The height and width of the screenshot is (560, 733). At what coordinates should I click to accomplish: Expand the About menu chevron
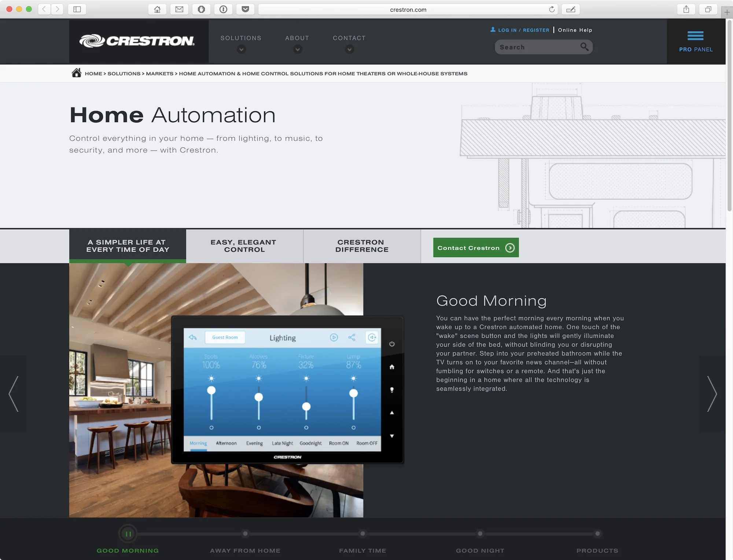point(297,49)
